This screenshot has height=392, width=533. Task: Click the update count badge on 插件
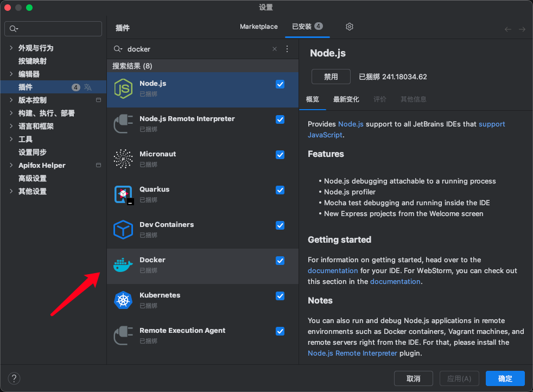(76, 87)
